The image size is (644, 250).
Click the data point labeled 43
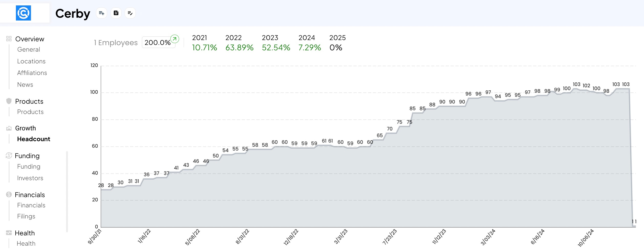pyautogui.click(x=186, y=165)
